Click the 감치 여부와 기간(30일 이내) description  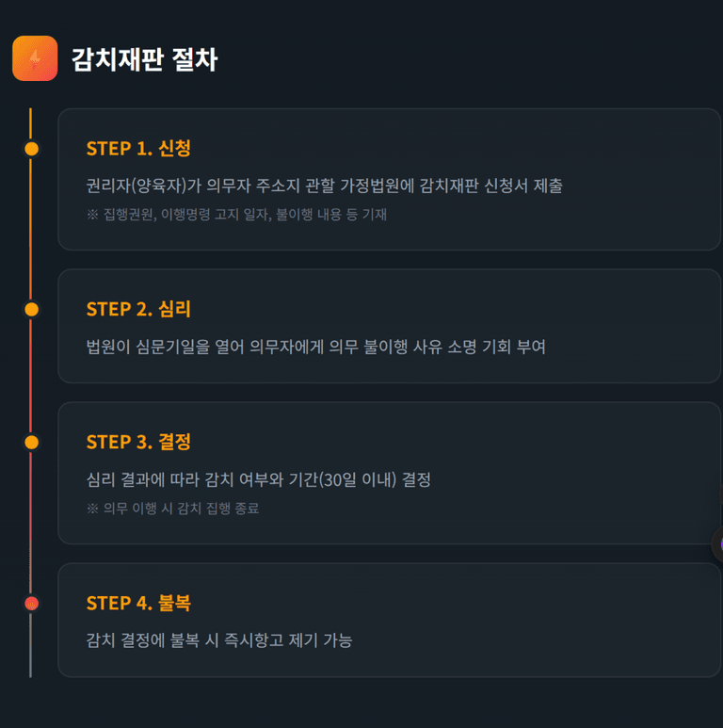(x=258, y=479)
